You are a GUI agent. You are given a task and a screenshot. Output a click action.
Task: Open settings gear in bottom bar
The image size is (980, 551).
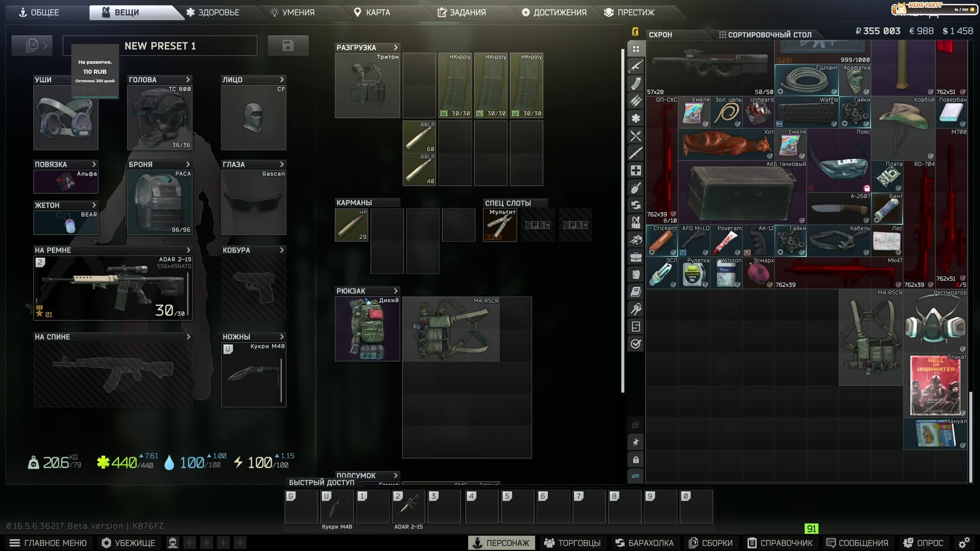(x=964, y=543)
